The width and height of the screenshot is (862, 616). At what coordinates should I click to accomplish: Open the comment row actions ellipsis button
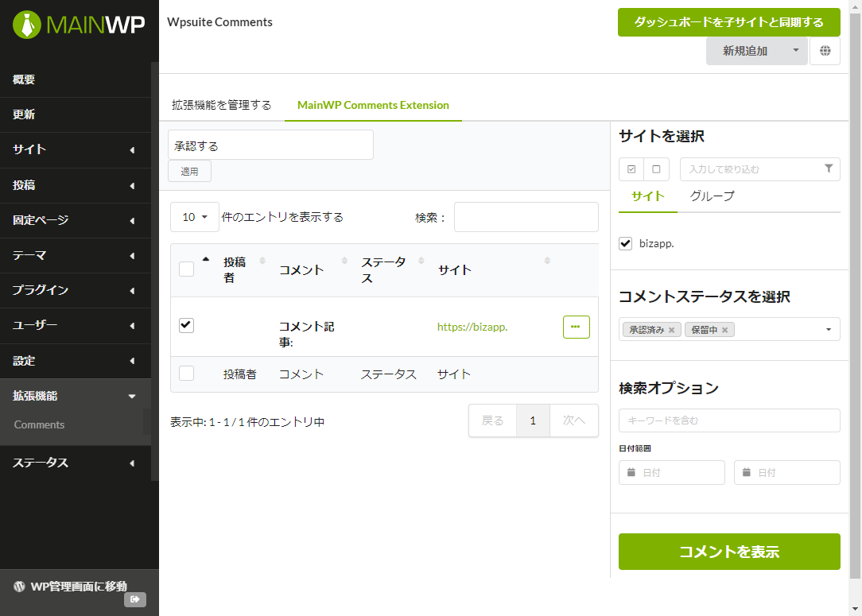pyautogui.click(x=577, y=327)
